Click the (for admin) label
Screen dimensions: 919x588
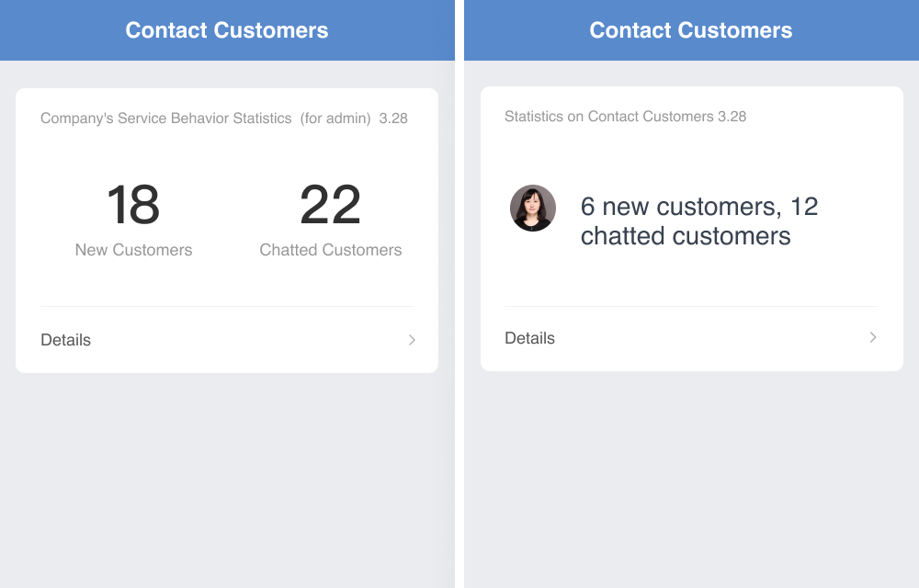point(335,119)
